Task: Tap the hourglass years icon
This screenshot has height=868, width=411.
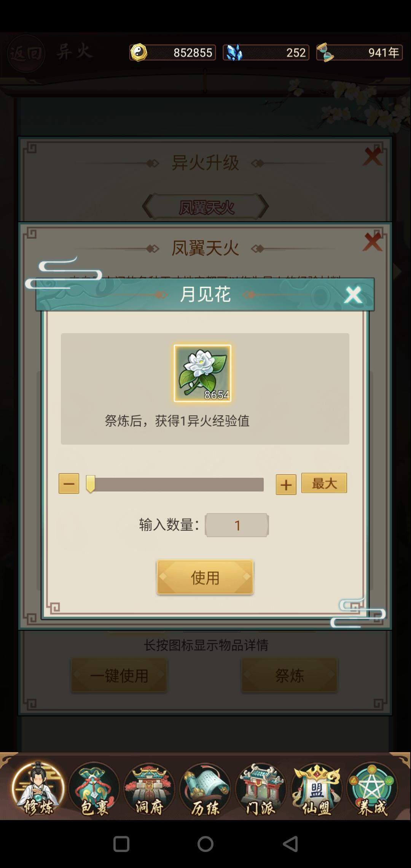Action: click(x=325, y=53)
